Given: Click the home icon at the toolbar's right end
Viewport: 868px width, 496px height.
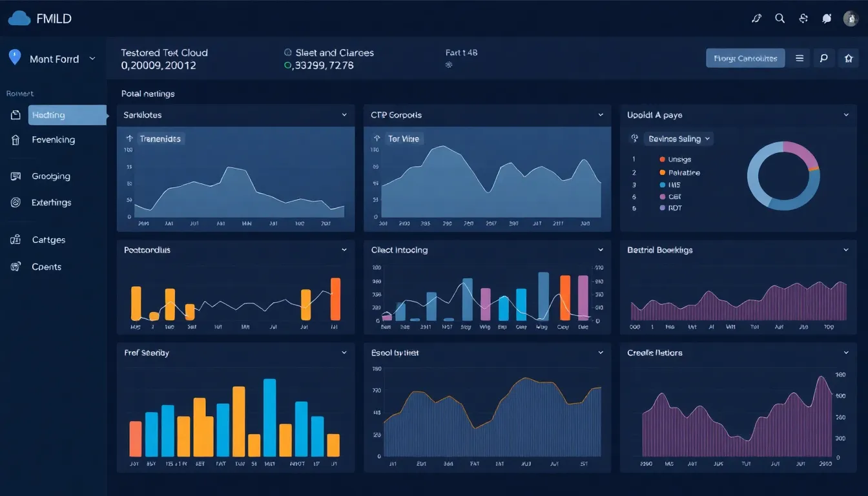Looking at the screenshot, I should click(849, 57).
